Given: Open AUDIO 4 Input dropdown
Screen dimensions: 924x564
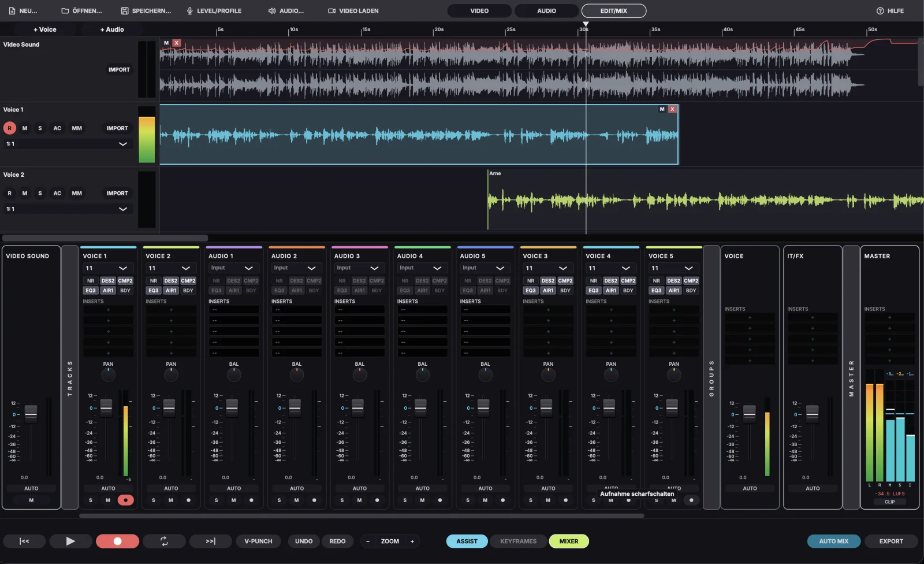Looking at the screenshot, I should tap(423, 268).
